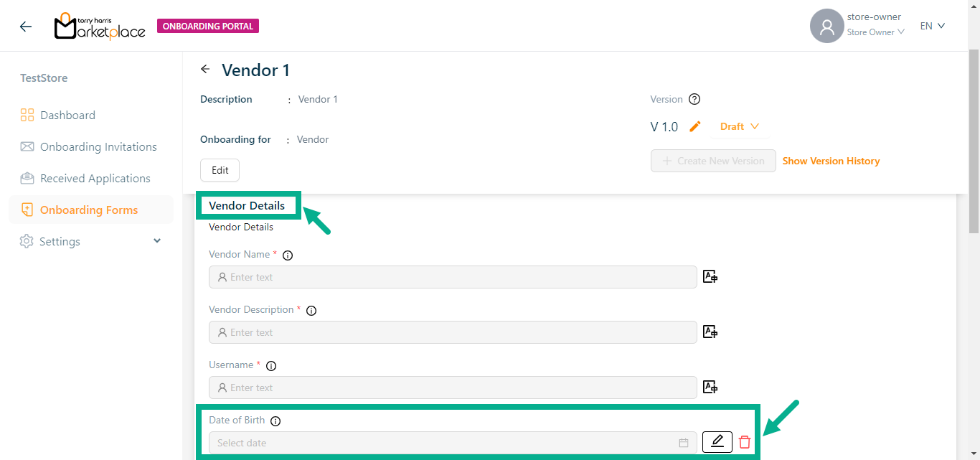Click the info icon next to Vendor Name

288,255
